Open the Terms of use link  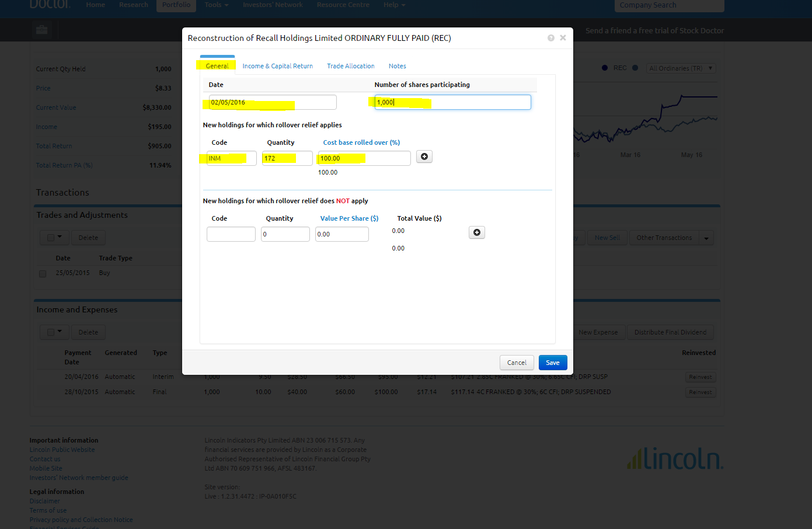click(x=48, y=510)
